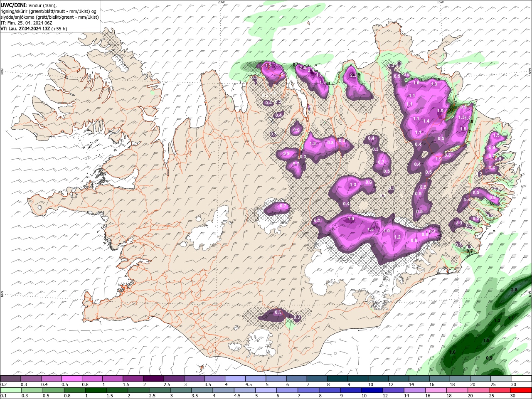Click the '15W' longitude label

pyautogui.click(x=440, y=2)
